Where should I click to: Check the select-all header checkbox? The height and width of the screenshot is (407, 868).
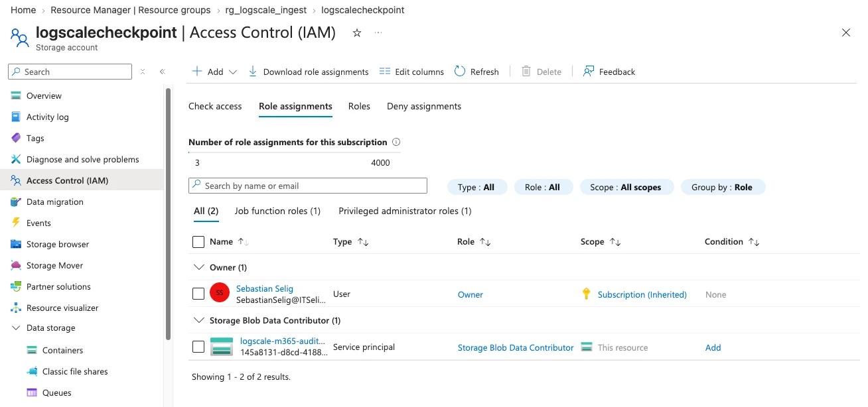(198, 242)
